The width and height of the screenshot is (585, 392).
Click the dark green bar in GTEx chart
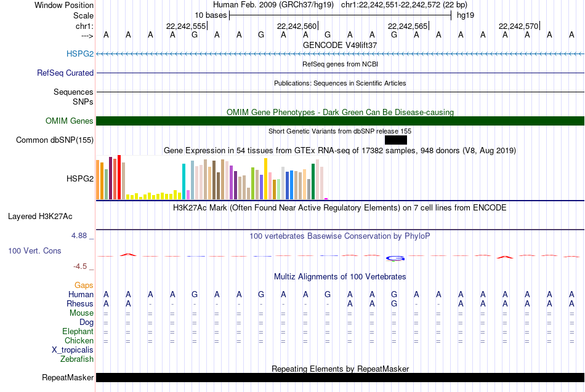pyautogui.click(x=313, y=182)
